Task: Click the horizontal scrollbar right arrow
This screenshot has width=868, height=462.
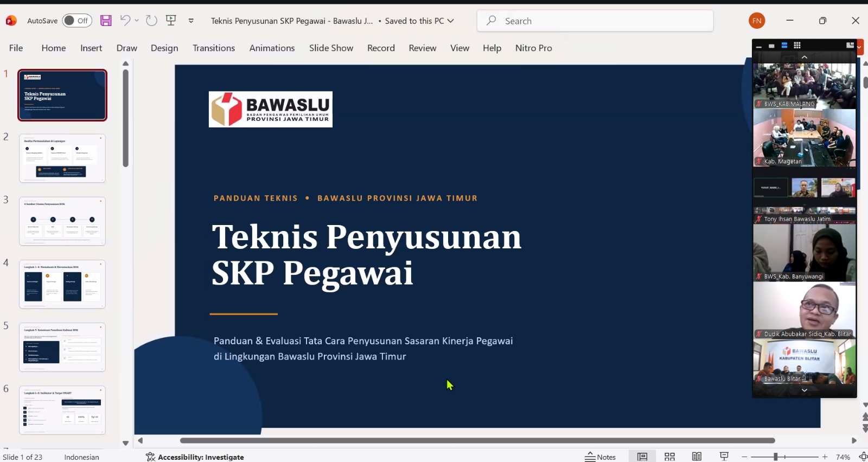Action: tap(854, 440)
